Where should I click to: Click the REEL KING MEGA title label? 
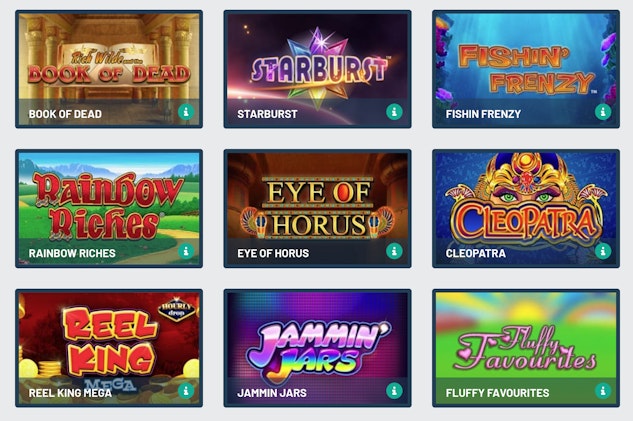click(x=70, y=393)
